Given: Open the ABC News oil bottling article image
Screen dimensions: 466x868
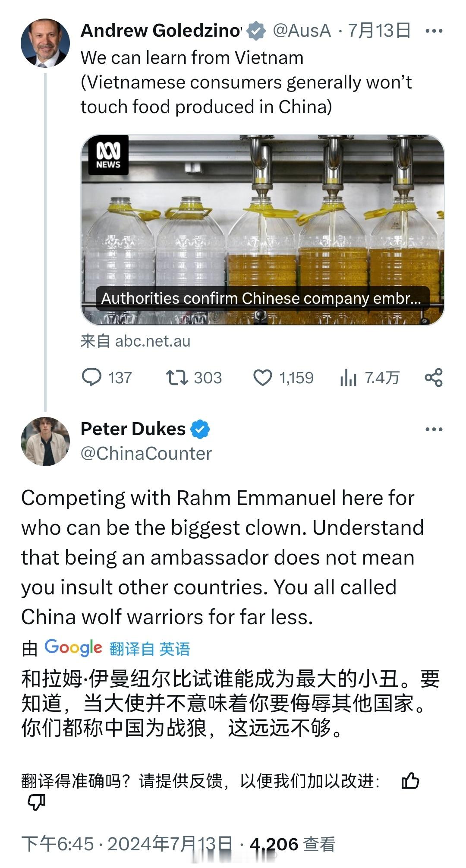Looking at the screenshot, I should (x=263, y=230).
